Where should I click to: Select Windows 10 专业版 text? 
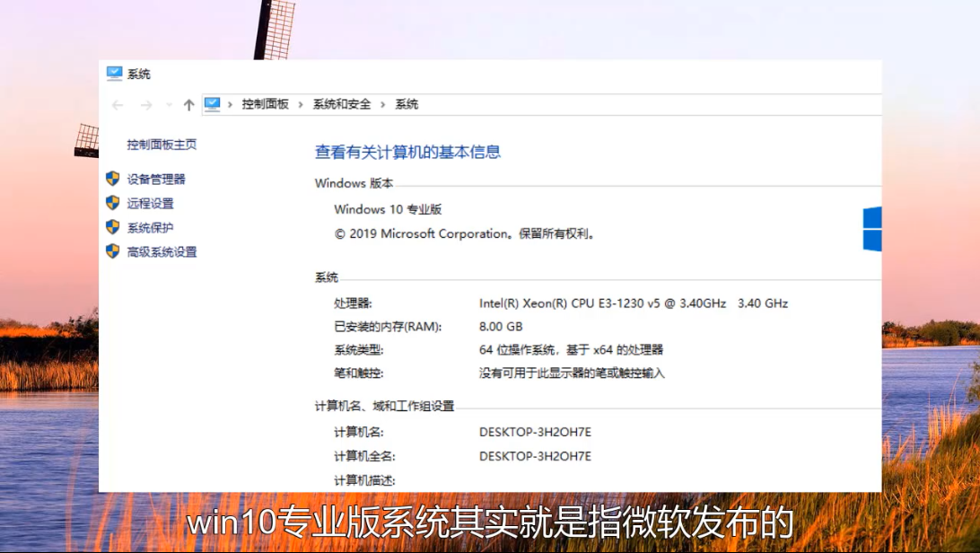pos(388,209)
